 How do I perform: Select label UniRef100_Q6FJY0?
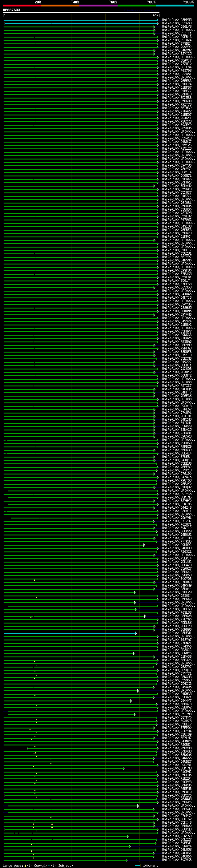177,483
